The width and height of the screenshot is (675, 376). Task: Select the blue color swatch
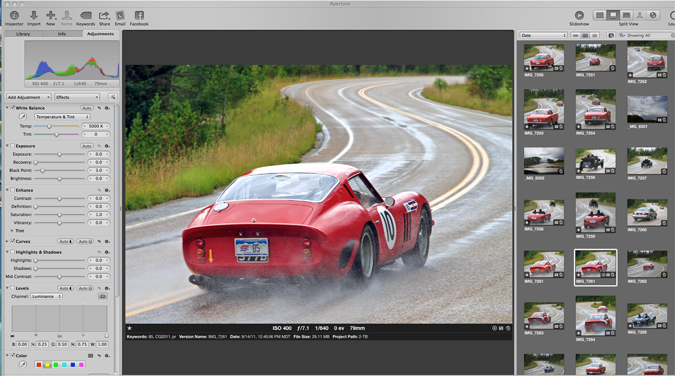tap(73, 365)
